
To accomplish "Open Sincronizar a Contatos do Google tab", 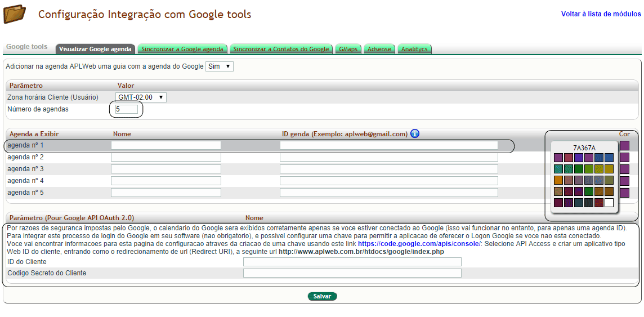I will click(x=281, y=49).
